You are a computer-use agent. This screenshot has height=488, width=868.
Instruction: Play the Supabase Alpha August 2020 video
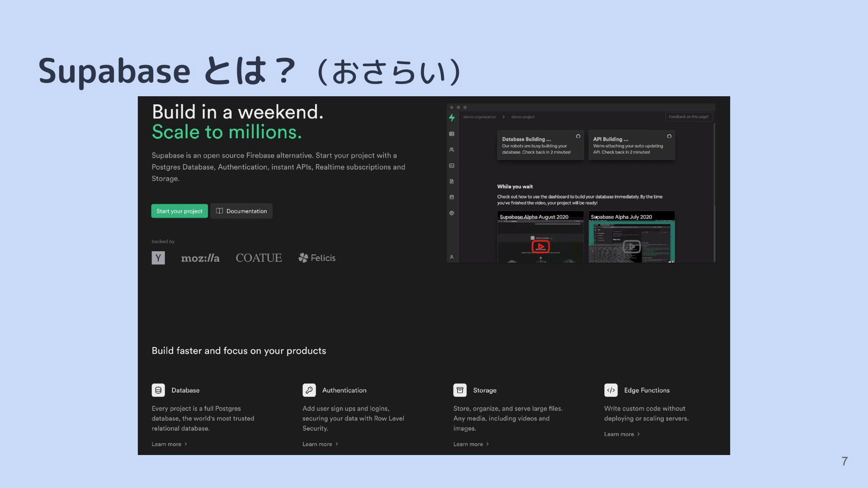tap(541, 247)
